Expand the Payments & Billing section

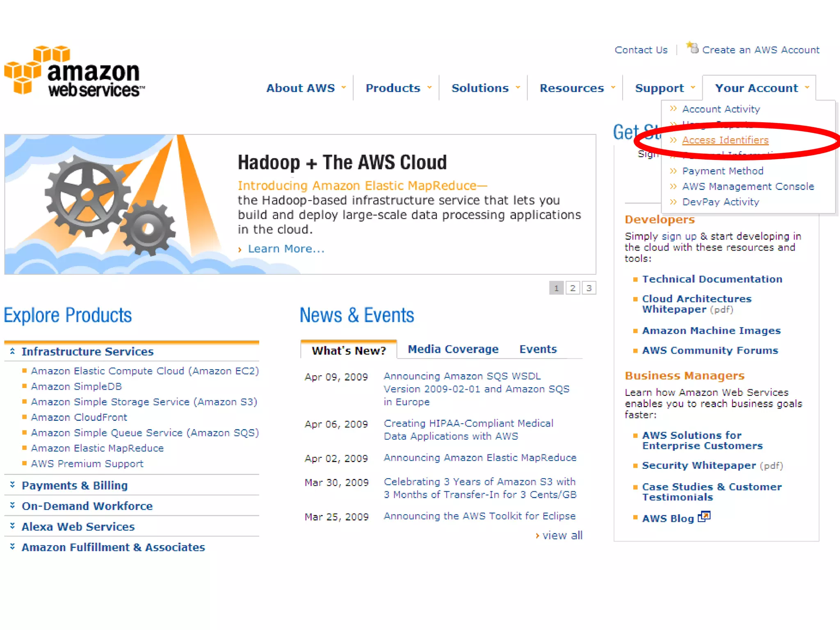(74, 485)
